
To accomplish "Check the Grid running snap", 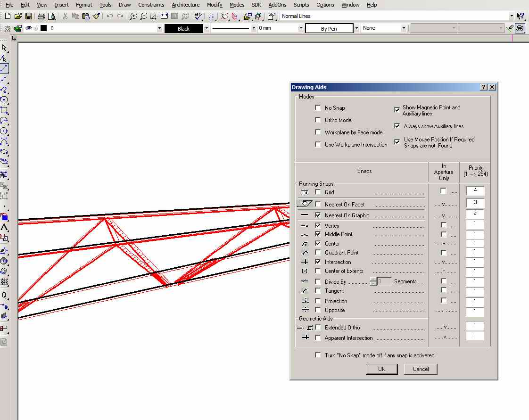I will (x=318, y=192).
